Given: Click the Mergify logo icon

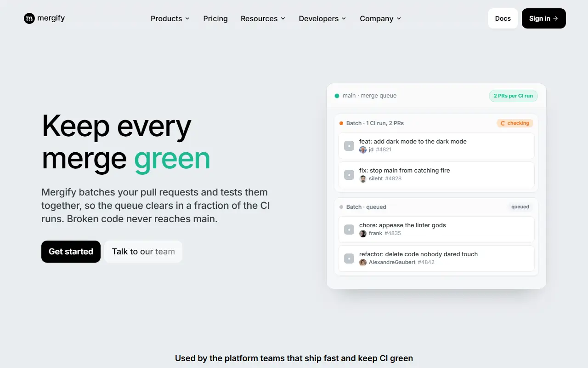Looking at the screenshot, I should (x=29, y=18).
